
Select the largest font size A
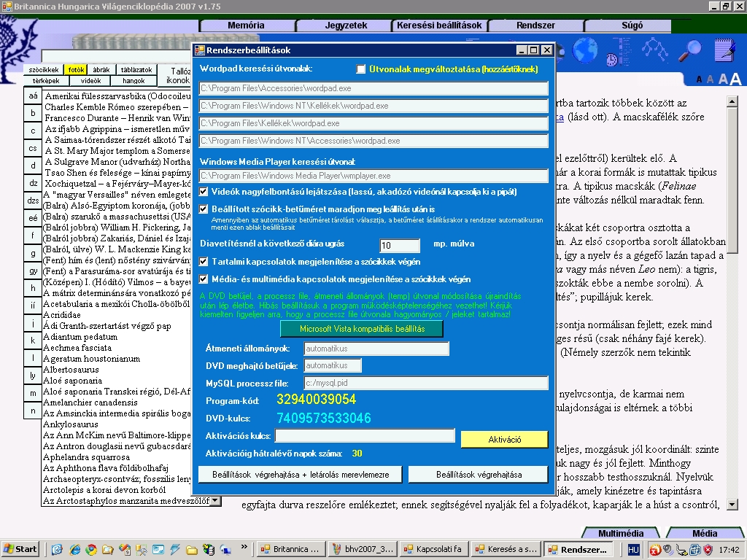[735, 79]
